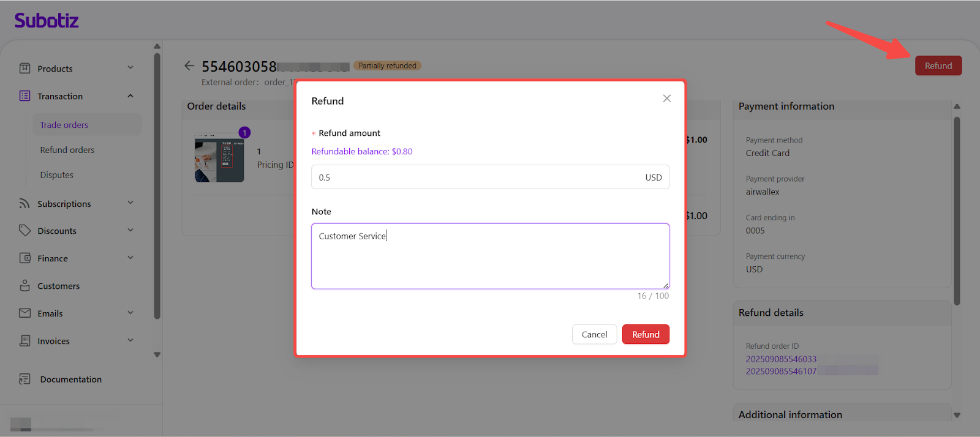Image resolution: width=980 pixels, height=437 pixels.
Task: Click the Subscriptions feed icon
Action: (x=24, y=203)
